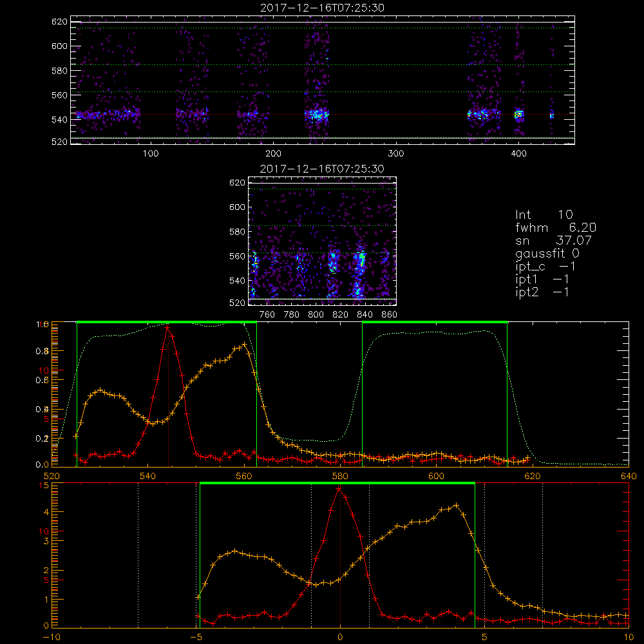Click the orange curve maximum near 560 in profile plot
This screenshot has width=644, height=644.
tap(244, 344)
